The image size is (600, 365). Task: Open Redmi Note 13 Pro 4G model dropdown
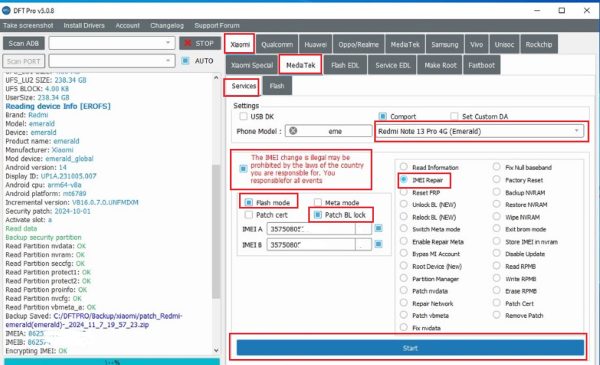[x=480, y=131]
